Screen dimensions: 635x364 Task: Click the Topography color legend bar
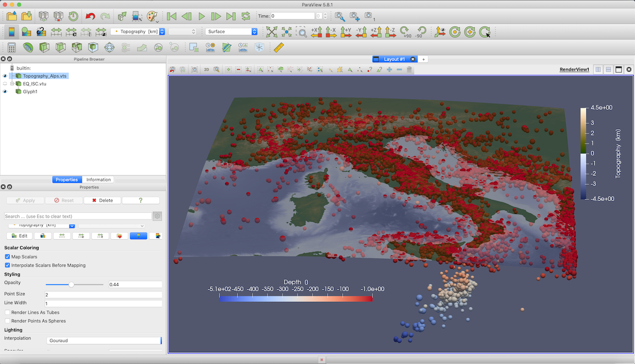pos(583,153)
